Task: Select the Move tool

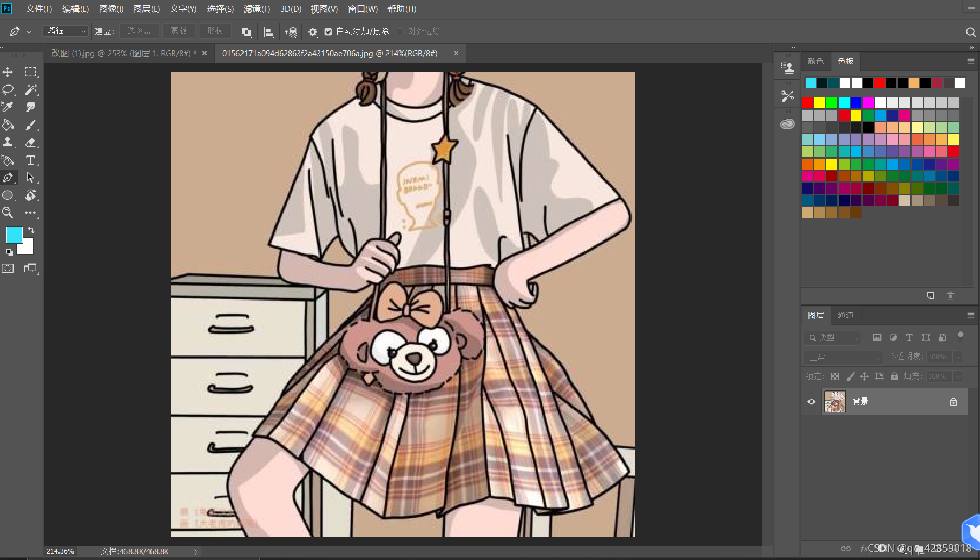Action: click(x=8, y=72)
